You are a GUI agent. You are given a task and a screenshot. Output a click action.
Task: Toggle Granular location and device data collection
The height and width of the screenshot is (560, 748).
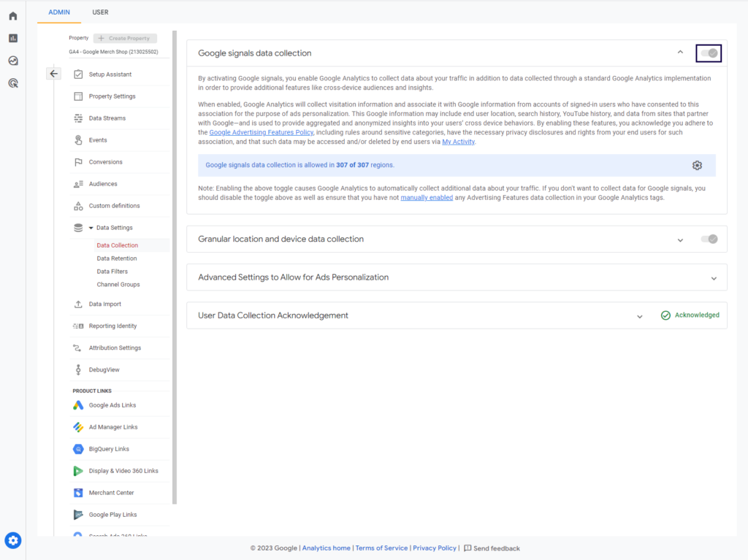709,239
